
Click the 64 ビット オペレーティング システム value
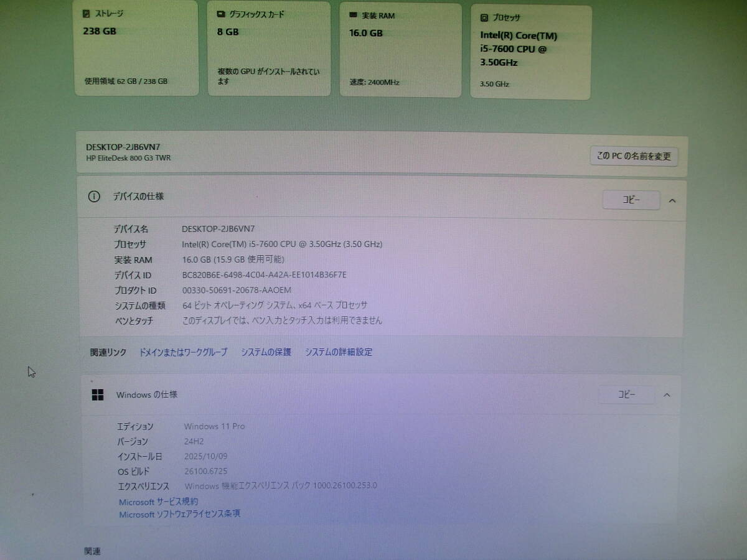pyautogui.click(x=275, y=306)
